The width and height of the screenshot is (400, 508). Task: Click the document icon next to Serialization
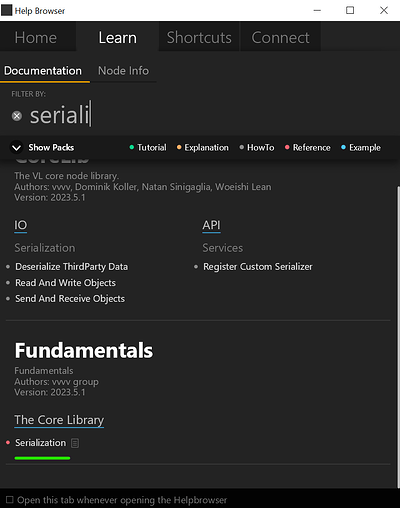[75, 443]
